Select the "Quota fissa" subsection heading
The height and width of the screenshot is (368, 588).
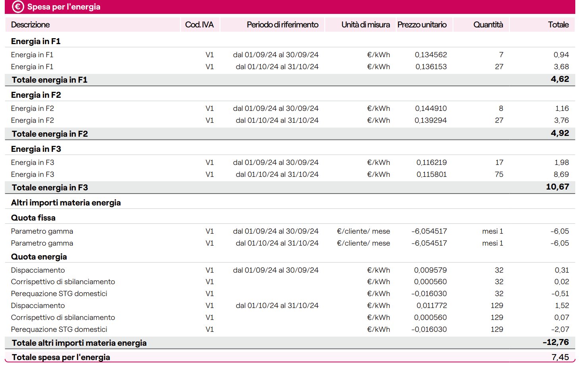(33, 218)
